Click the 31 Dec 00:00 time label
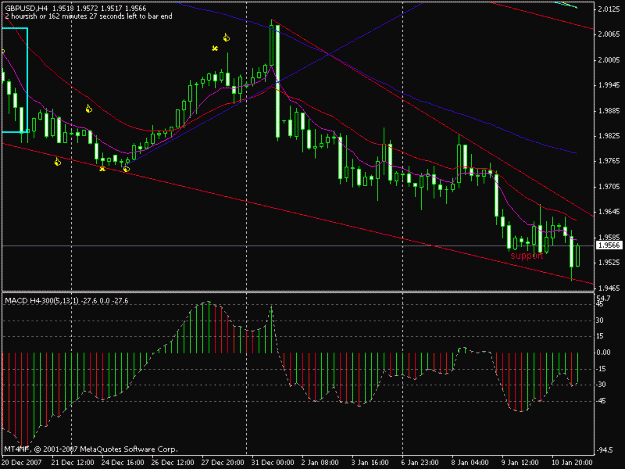This screenshot has width=625, height=469. pyautogui.click(x=273, y=462)
